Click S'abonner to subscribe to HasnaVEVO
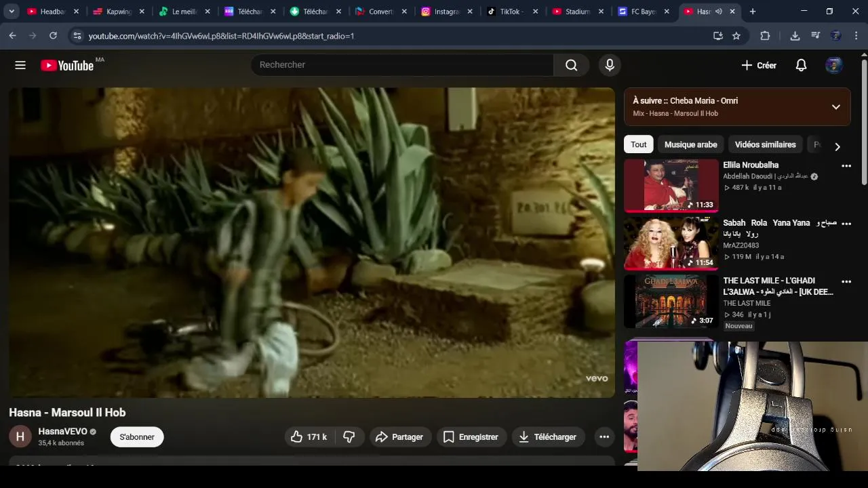Screen dimensions: 868x488 coord(137,437)
